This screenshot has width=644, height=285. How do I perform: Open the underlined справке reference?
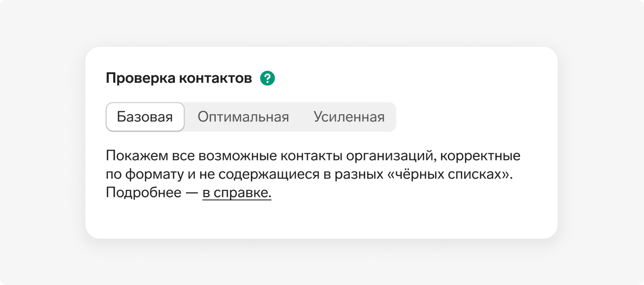coord(237,193)
